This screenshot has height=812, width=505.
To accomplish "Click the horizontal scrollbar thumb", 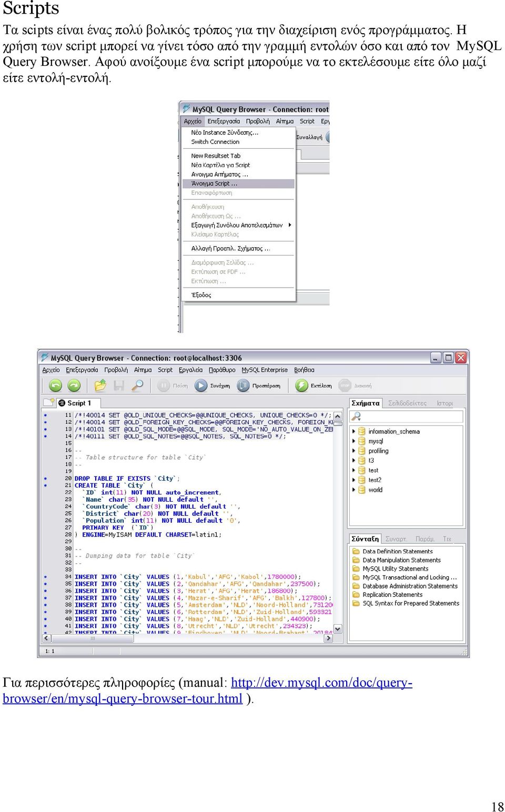I will tap(93, 638).
